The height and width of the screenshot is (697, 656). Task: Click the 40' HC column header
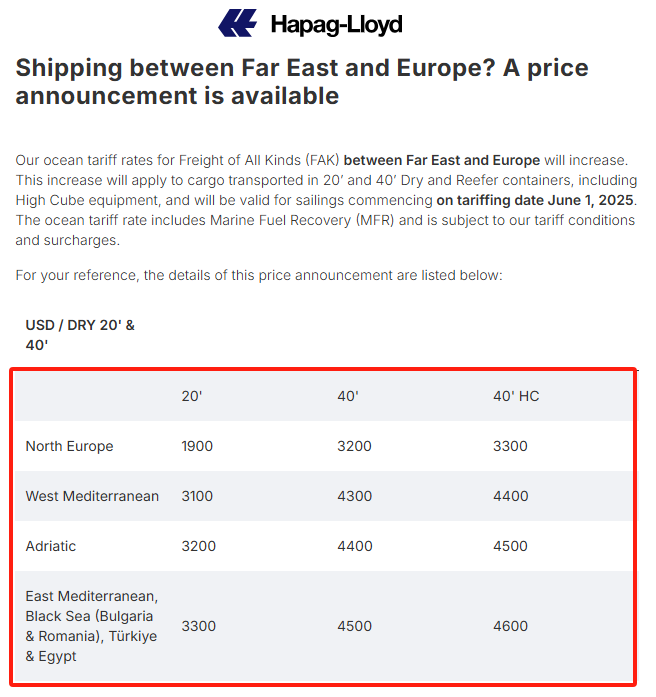pos(516,396)
